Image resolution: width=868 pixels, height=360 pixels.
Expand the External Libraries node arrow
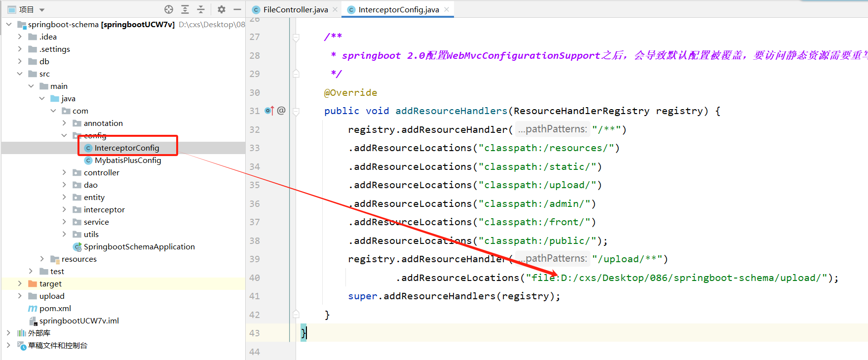click(x=9, y=333)
